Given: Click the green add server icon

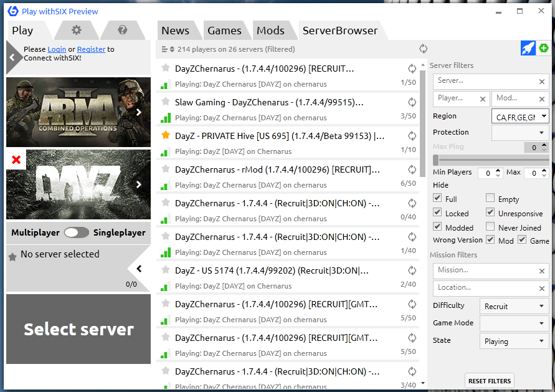Looking at the screenshot, I should pos(544,49).
